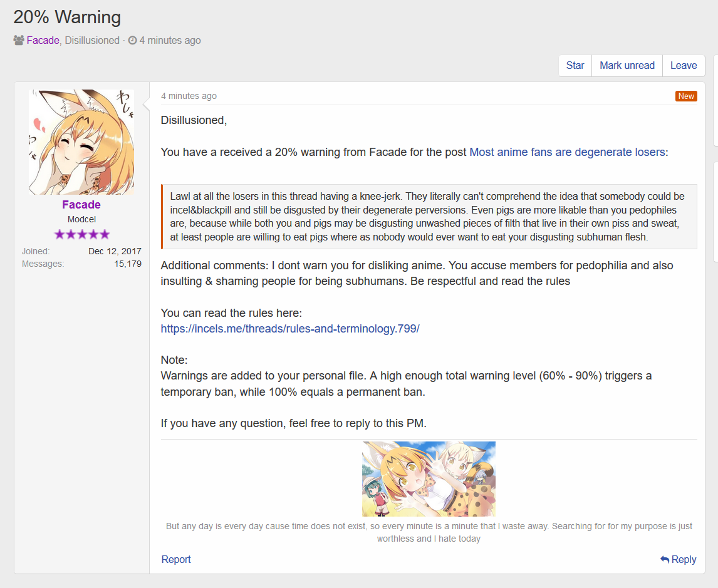The width and height of the screenshot is (718, 588).
Task: Open the rules and terminology thread link
Action: 290,329
